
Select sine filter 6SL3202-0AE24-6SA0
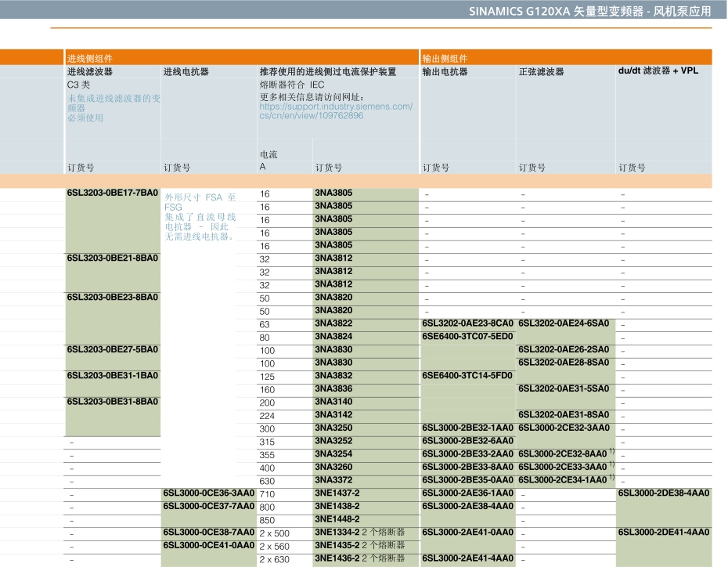pos(564,323)
